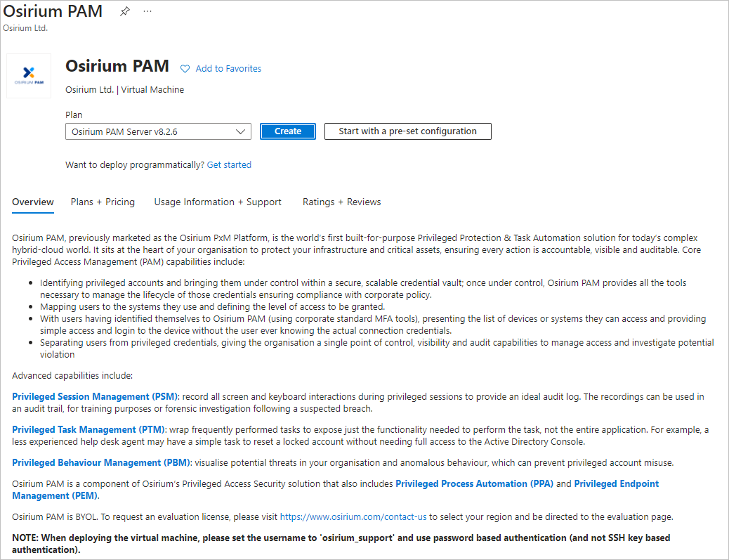The height and width of the screenshot is (560, 729).
Task: Click the heart icon next to Add to Favorites
Action: click(185, 68)
